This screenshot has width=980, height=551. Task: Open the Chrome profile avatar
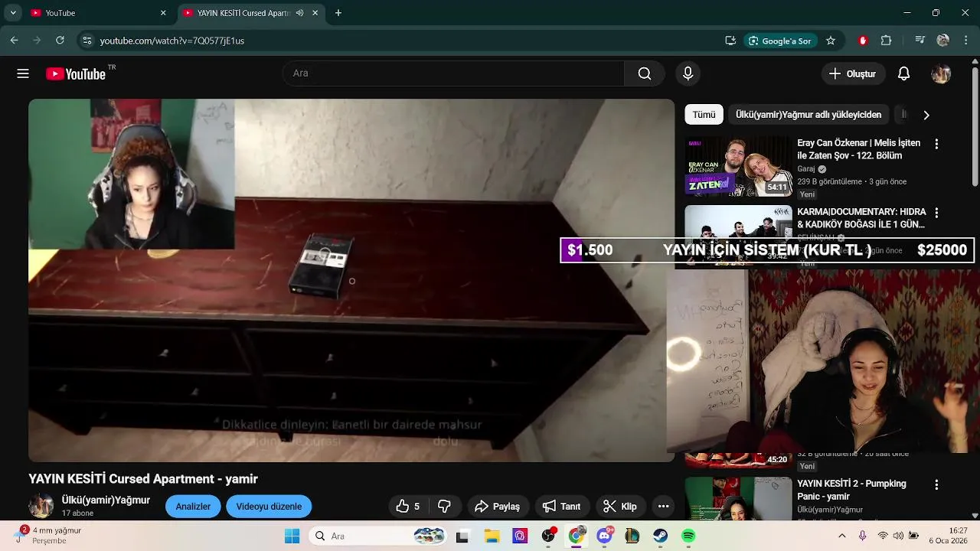943,41
